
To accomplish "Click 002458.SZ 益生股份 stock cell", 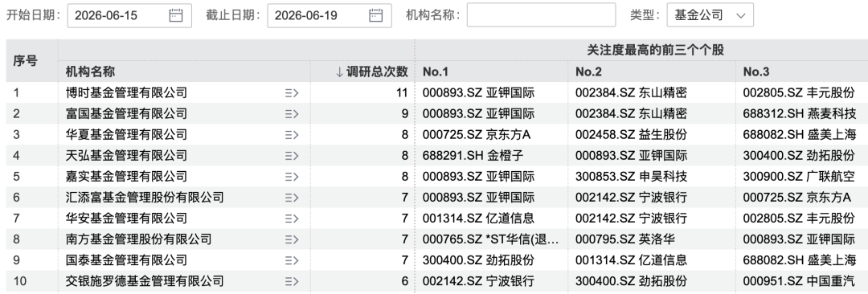I will point(631,134).
